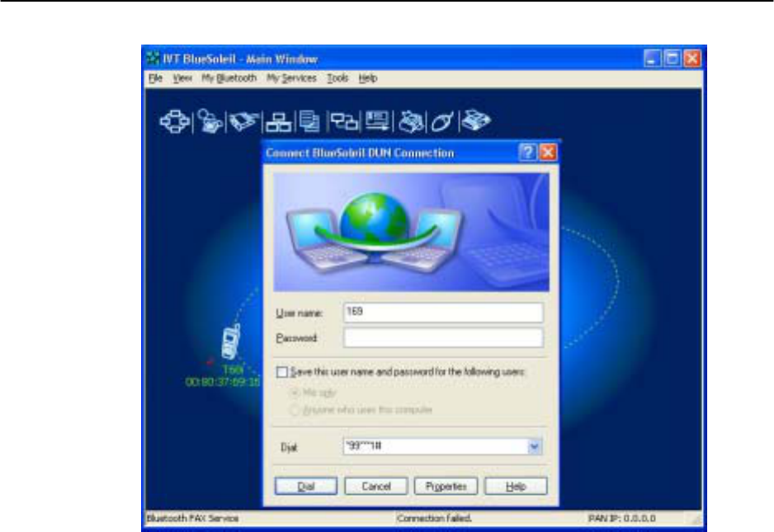
Task: Click the Connection failed status text
Action: (x=434, y=518)
